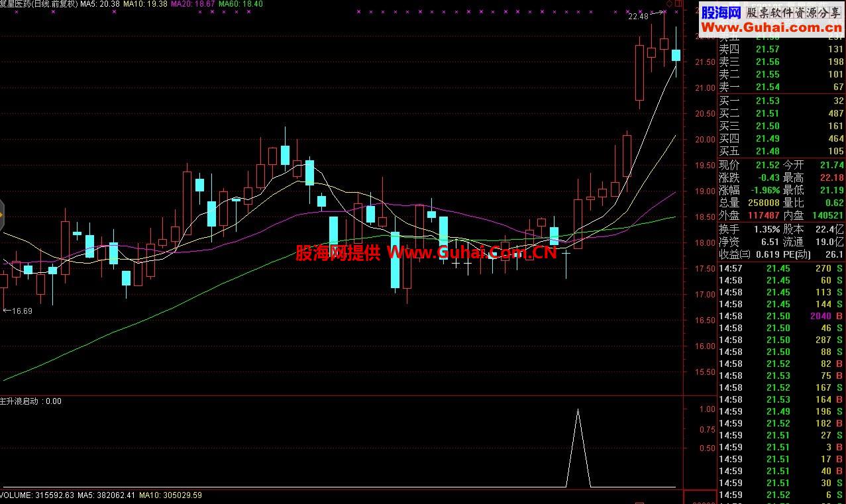
Task: Select the 卖一 21.54 ask row
Action: click(x=782, y=87)
